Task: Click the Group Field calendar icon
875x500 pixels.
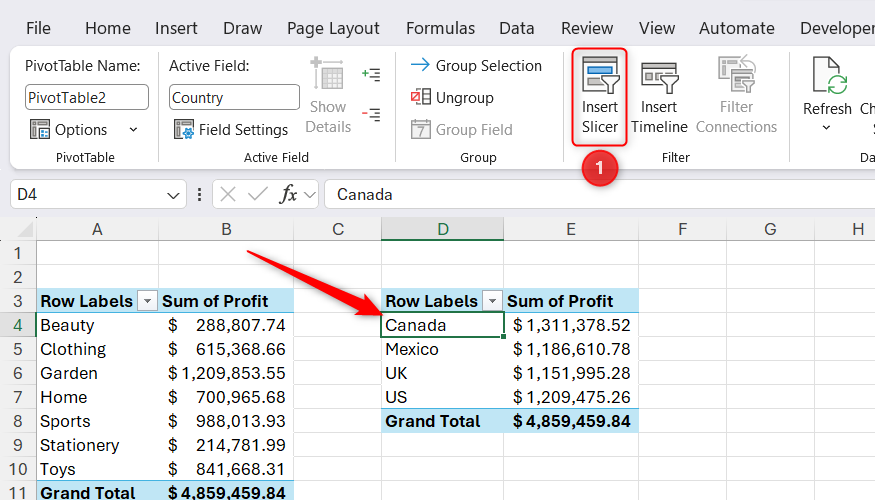Action: coord(421,129)
